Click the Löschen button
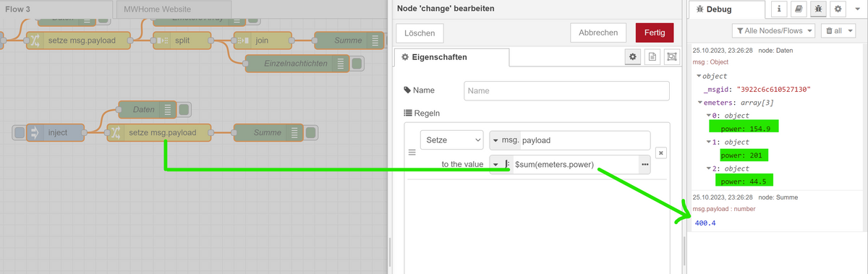Screen dimensions: 868x274 (x=420, y=33)
